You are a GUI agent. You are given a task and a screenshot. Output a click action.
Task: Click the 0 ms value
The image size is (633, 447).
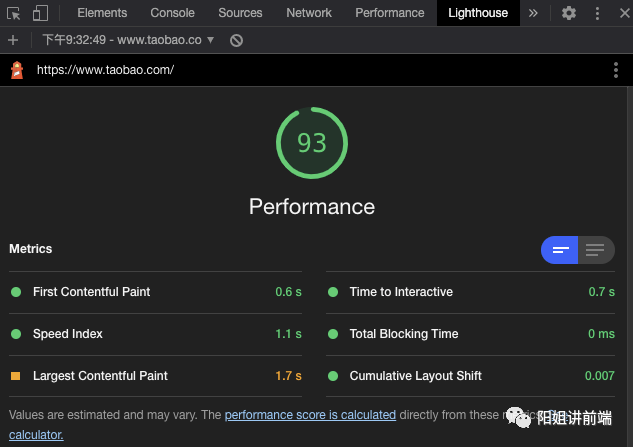(601, 334)
